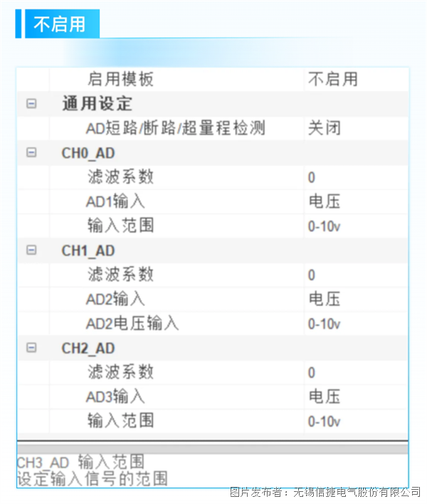427x504 pixels.
Task: Select the CH1_AD group header label
Action: coord(88,251)
